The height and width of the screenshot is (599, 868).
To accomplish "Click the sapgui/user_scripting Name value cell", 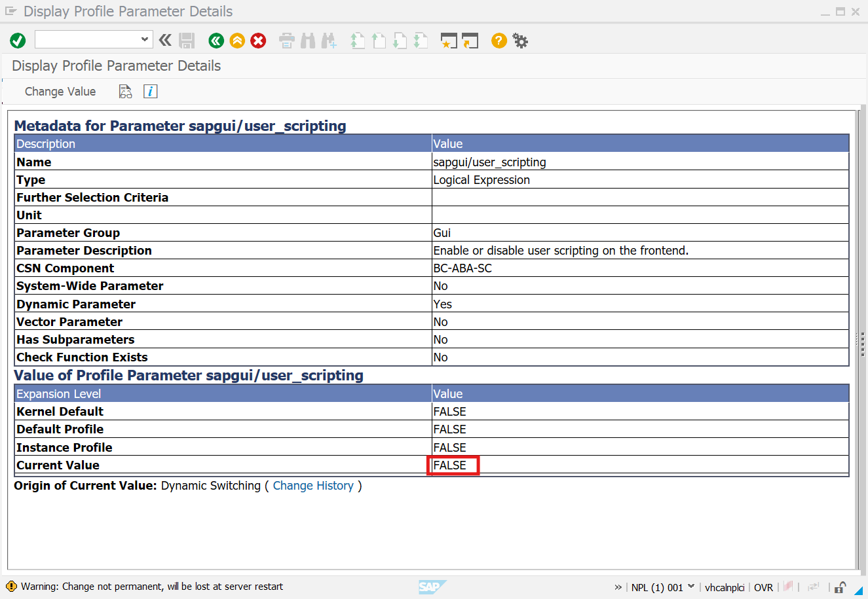I will coord(640,162).
